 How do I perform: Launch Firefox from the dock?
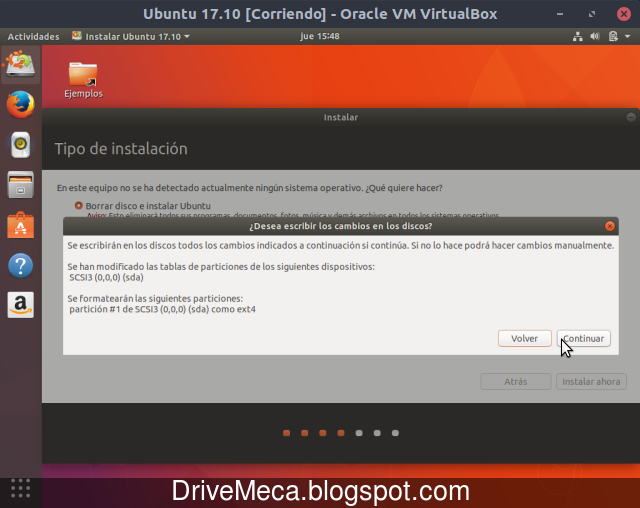(x=20, y=104)
